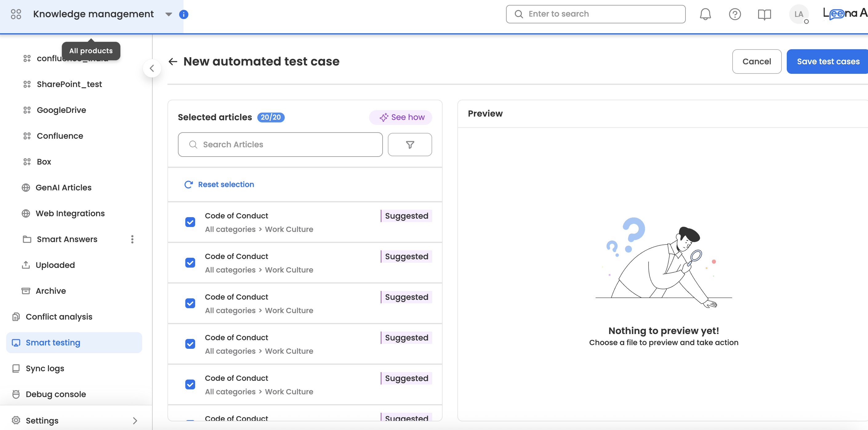Expand the Knowledge management dropdown arrow
This screenshot has width=868, height=430.
(169, 14)
